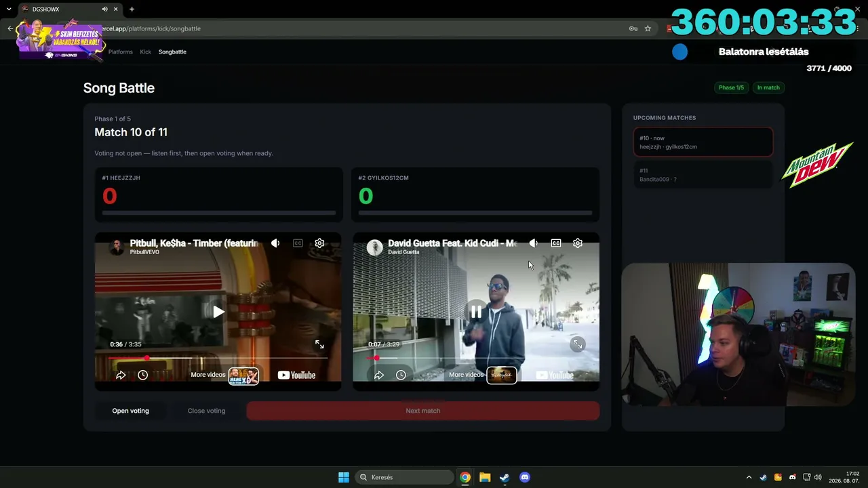Click the Phase 1/5 badge
Screen dimensions: 868x488
click(731, 87)
